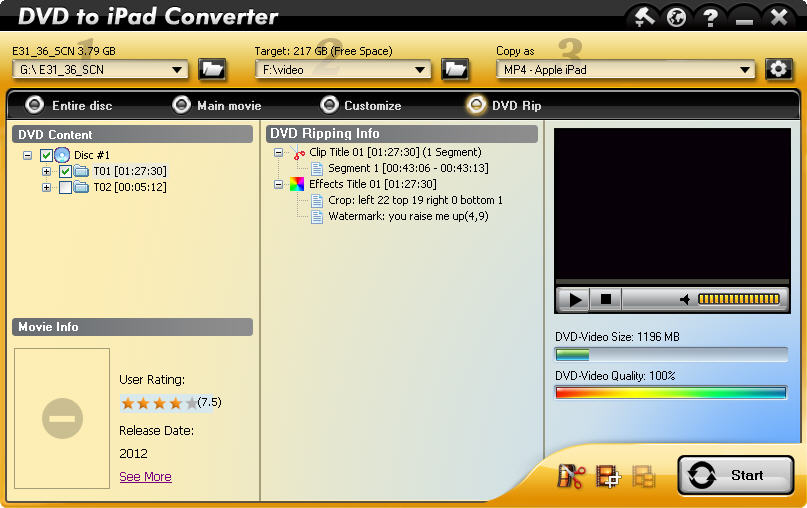Viewport: 807px width, 508px height.
Task: Click the Effects Title 01 color icon
Action: (x=297, y=184)
